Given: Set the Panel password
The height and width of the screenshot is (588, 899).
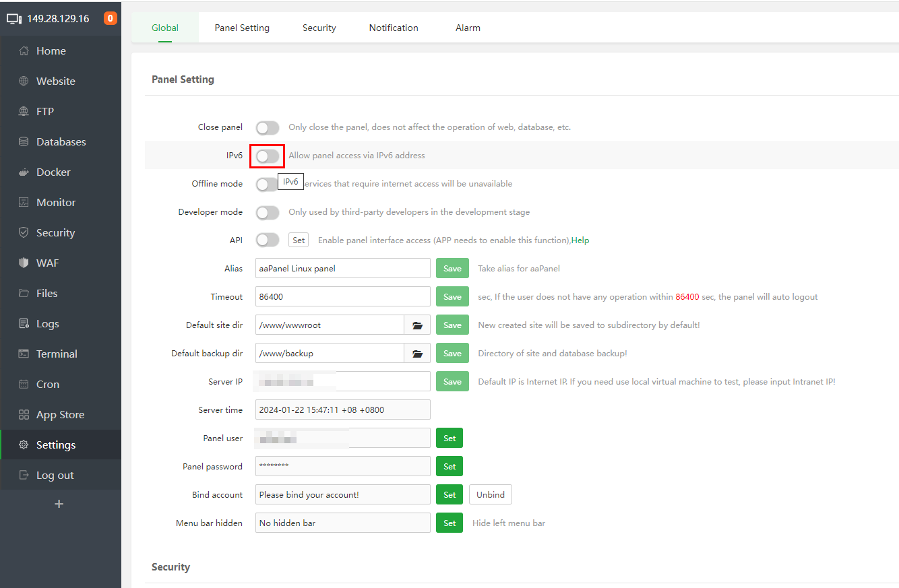Looking at the screenshot, I should coord(449,467).
